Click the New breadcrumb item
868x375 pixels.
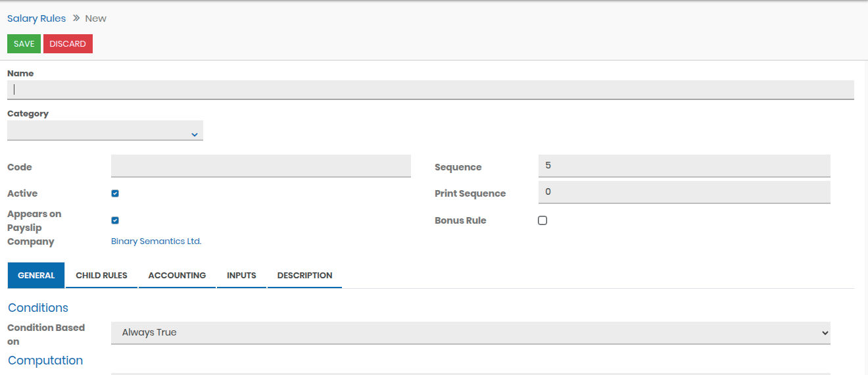tap(95, 18)
